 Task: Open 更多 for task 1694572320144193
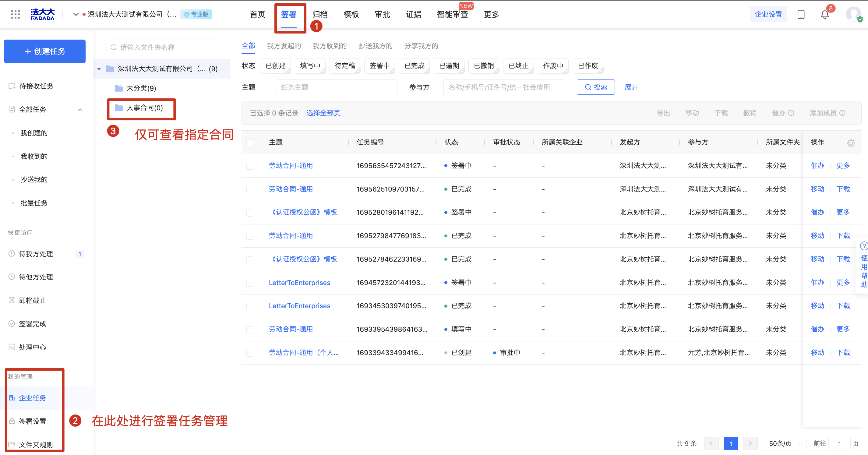pos(843,282)
